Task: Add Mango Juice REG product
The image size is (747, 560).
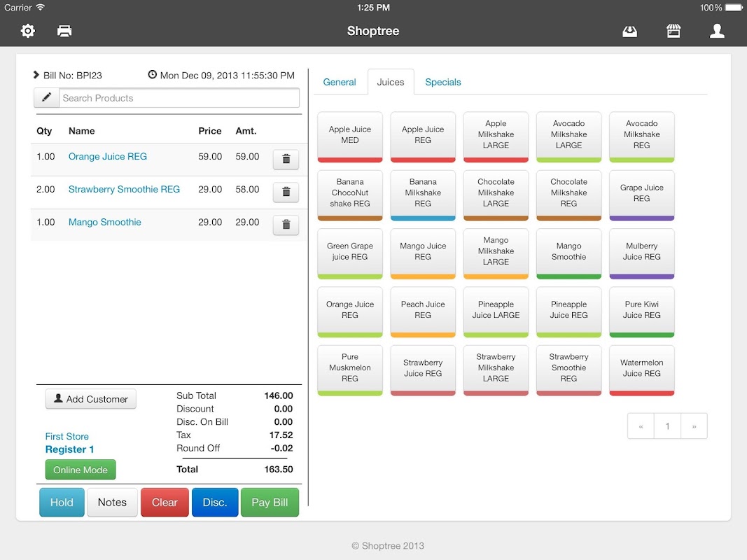Action: (423, 253)
